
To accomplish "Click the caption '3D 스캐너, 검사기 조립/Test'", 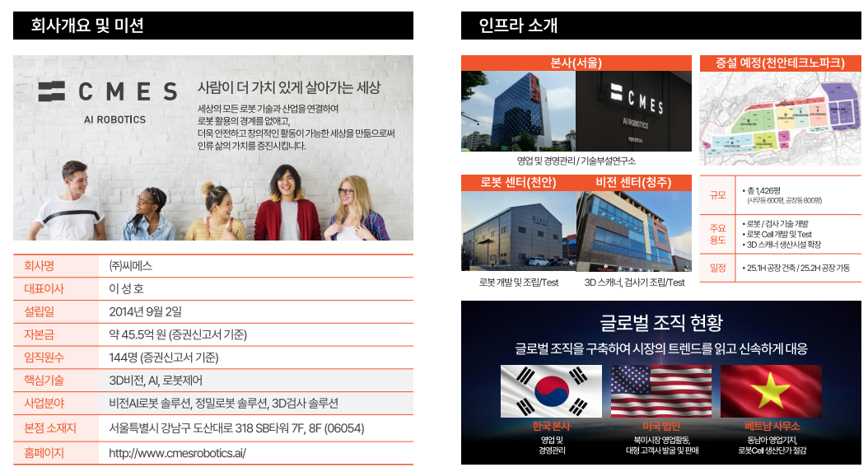I will coord(634,283).
